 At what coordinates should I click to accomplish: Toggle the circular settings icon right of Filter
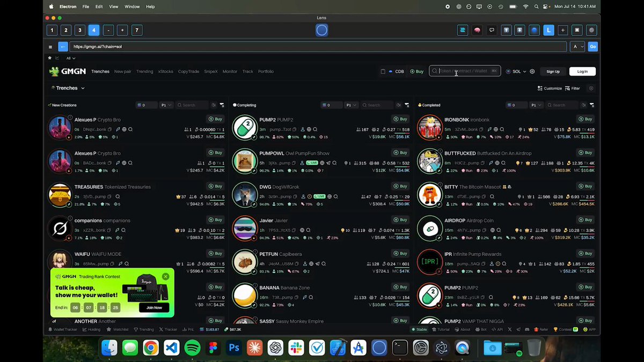tap(591, 88)
